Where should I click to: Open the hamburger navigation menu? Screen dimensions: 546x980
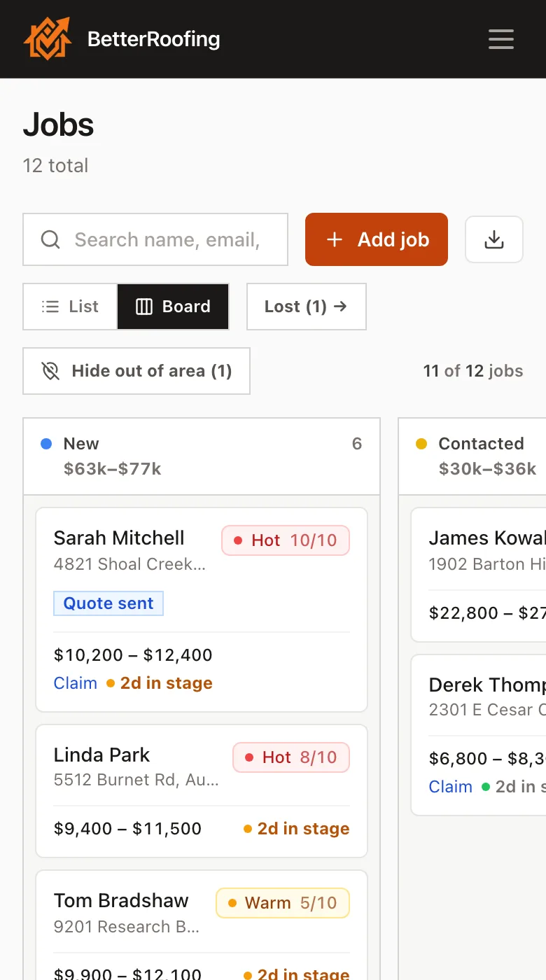pyautogui.click(x=501, y=38)
